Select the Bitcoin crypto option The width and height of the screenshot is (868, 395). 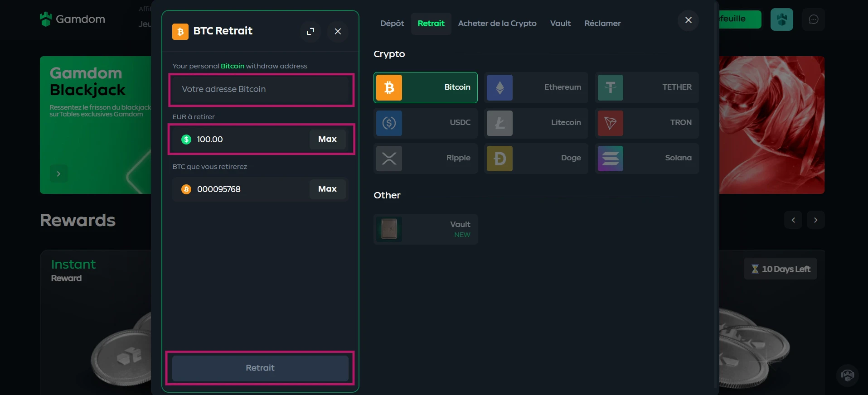(425, 87)
